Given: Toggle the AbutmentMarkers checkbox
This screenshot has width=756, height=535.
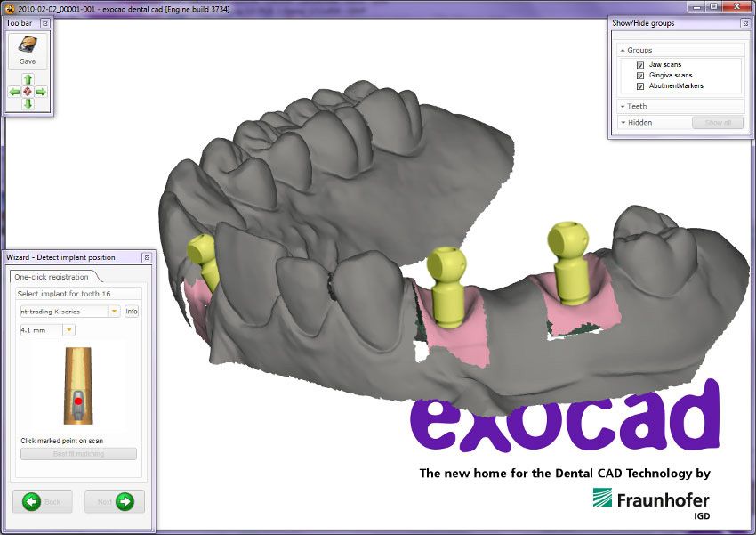Looking at the screenshot, I should pos(640,85).
